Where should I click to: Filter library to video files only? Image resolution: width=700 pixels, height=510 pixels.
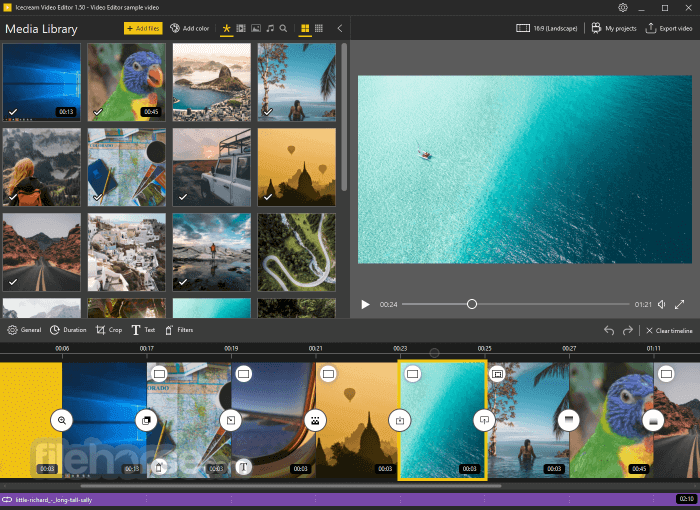pyautogui.click(x=241, y=28)
